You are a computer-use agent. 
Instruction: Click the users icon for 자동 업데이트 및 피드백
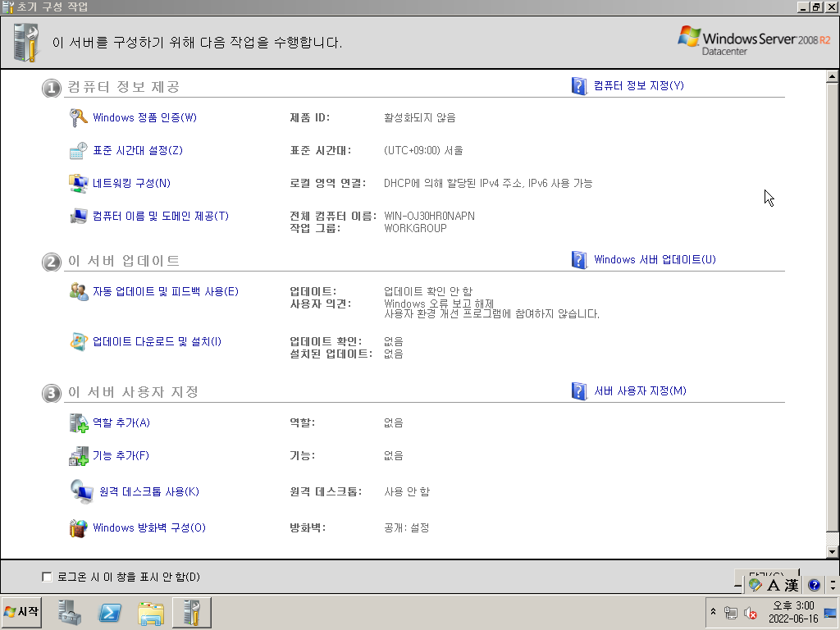[78, 291]
